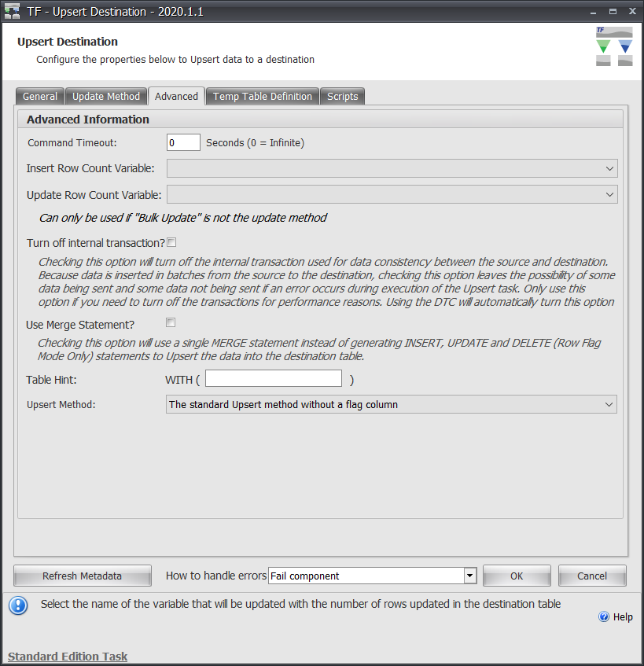This screenshot has height=666, width=644.
Task: Enable the Turn off internal transaction option
Action: (x=171, y=242)
